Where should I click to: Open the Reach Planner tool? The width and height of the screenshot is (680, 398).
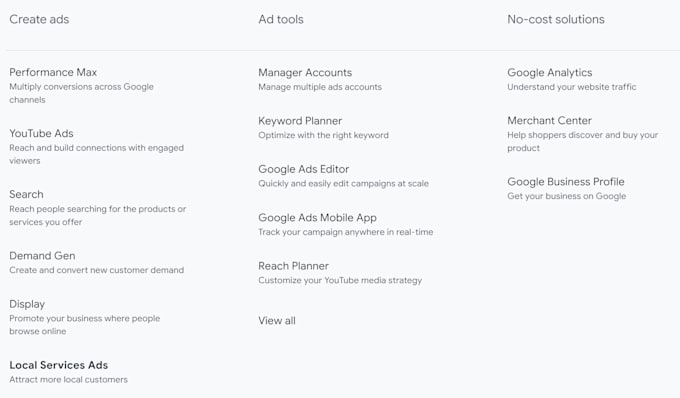294,266
